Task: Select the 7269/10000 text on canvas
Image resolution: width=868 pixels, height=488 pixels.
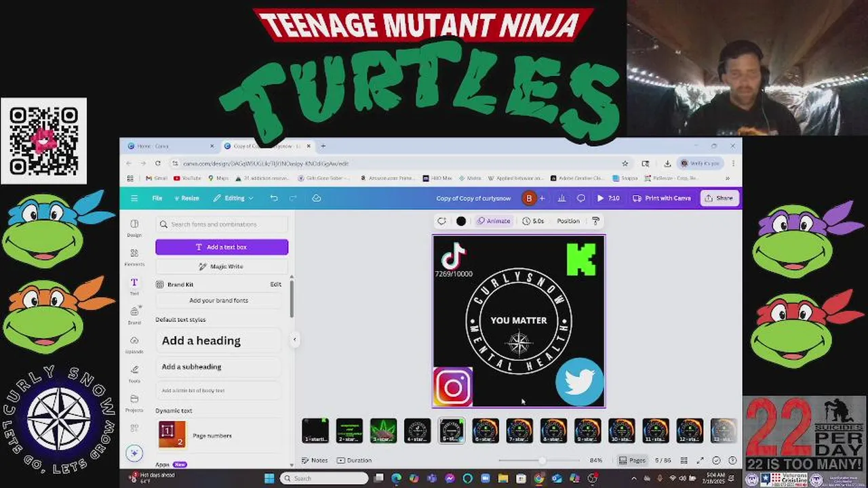Action: [454, 274]
